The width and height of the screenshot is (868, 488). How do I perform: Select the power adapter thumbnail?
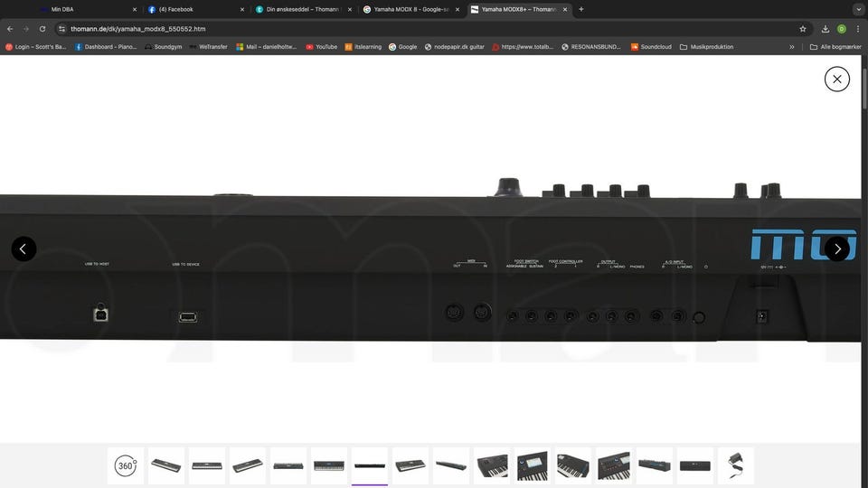(x=736, y=466)
